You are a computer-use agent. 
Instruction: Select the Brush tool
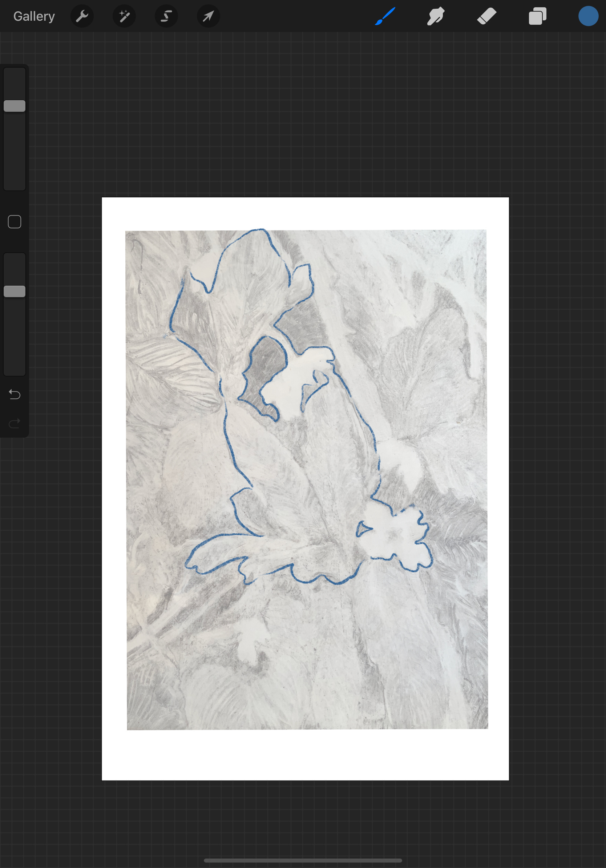pos(385,16)
